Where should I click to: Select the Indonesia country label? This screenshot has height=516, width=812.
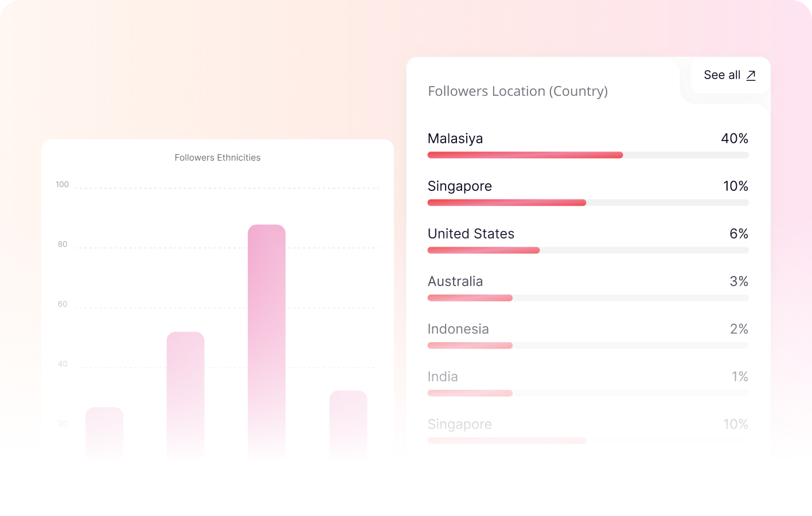458,329
